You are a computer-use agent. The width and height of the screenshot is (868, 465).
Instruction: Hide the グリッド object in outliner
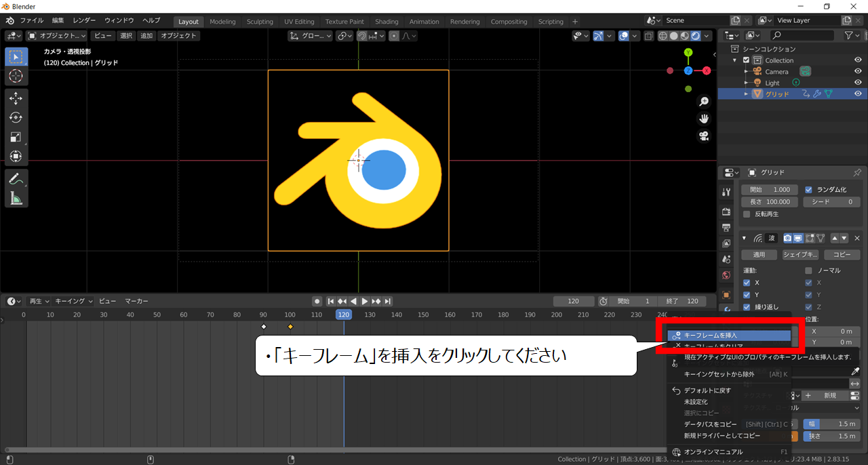[x=858, y=94]
